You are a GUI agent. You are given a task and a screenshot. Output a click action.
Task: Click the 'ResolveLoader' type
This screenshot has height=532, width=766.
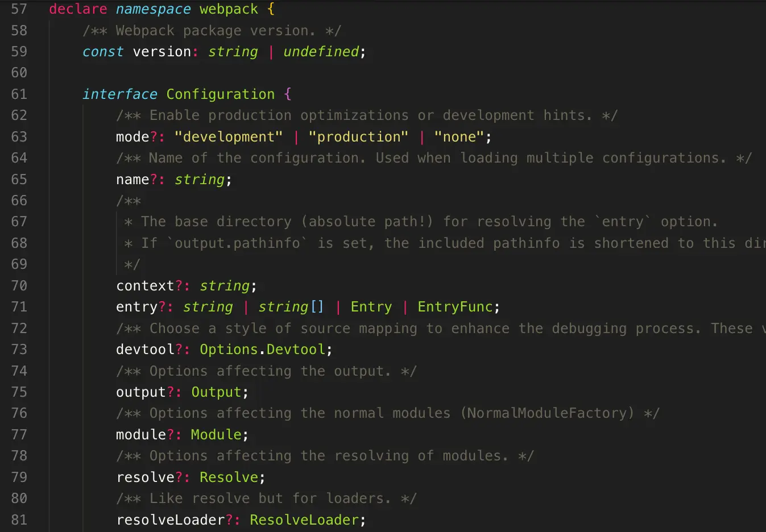pos(304,520)
